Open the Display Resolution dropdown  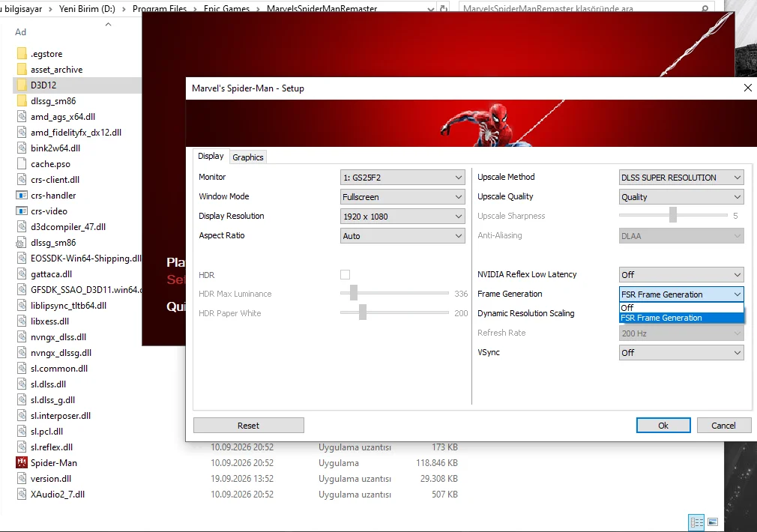click(402, 217)
